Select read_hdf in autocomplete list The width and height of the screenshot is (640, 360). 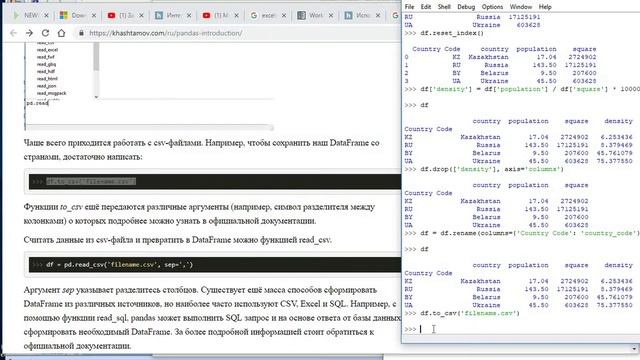pyautogui.click(x=46, y=71)
